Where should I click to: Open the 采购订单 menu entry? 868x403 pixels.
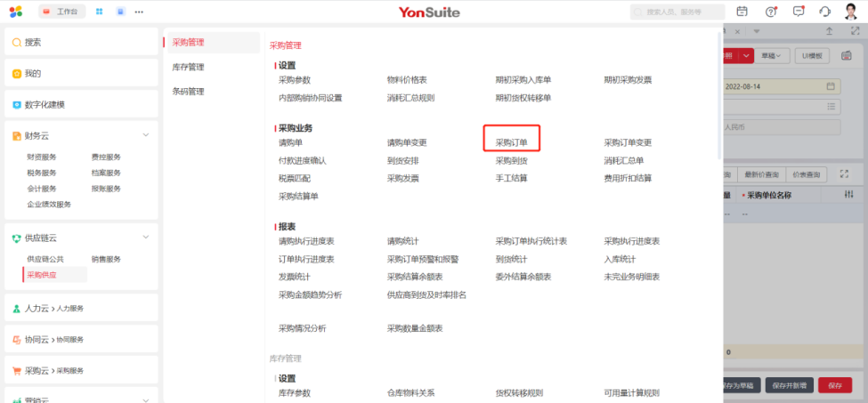tap(512, 142)
